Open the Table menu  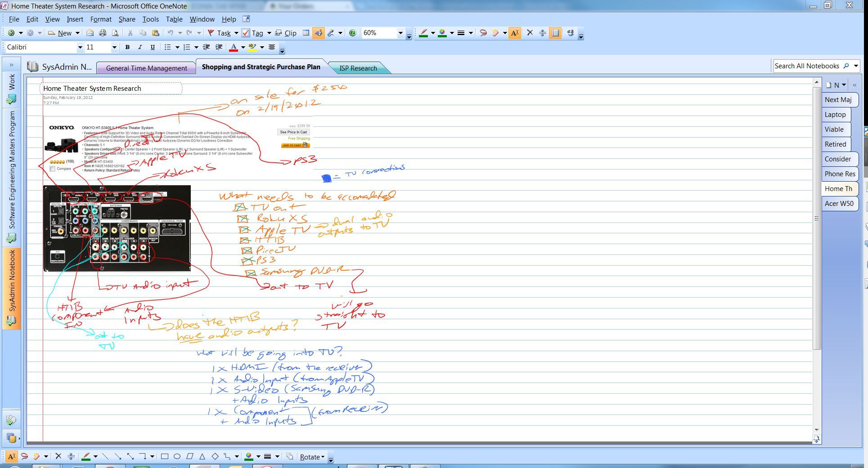coord(174,19)
